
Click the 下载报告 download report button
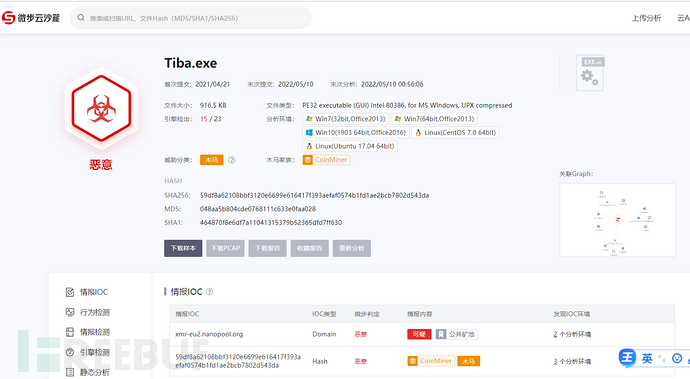click(268, 248)
